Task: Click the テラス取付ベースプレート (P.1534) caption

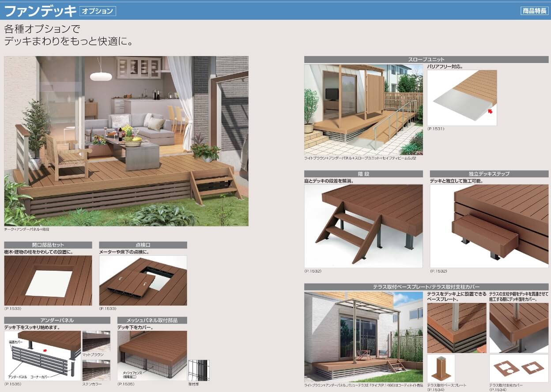Action: pos(447,387)
